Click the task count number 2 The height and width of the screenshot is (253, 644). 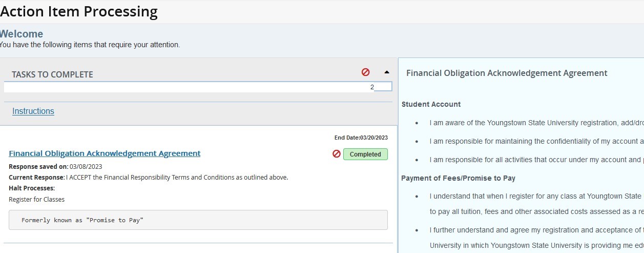(372, 87)
